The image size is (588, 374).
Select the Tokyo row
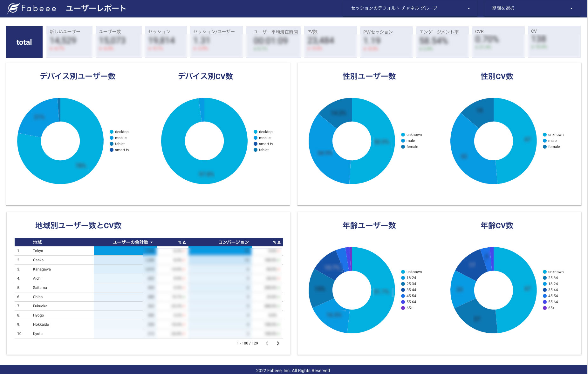click(x=149, y=251)
